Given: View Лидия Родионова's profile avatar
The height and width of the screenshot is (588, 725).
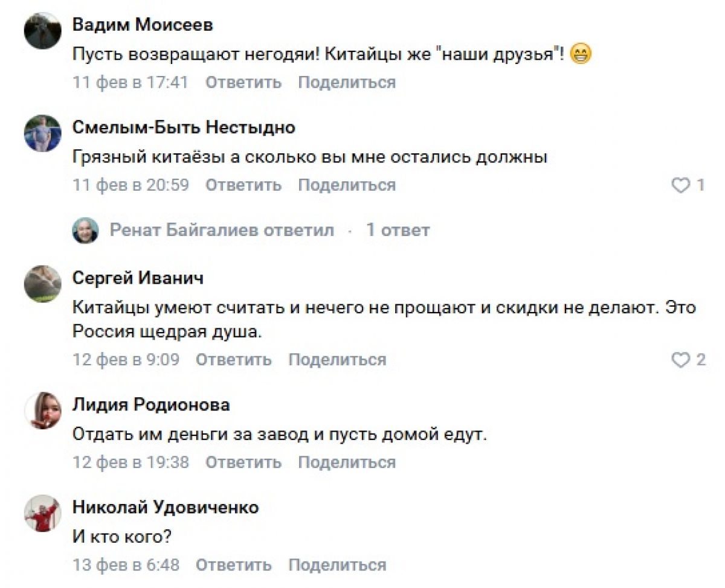Looking at the screenshot, I should coord(43,410).
